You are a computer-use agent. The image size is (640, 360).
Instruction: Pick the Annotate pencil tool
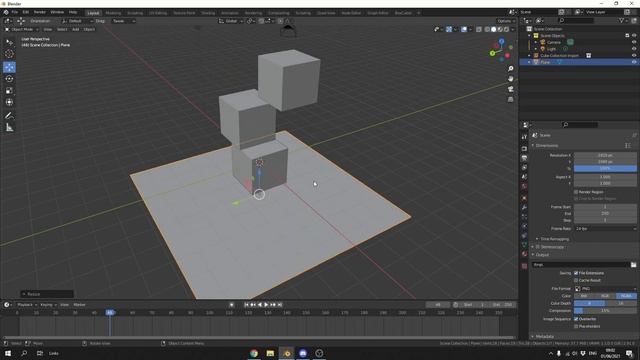9,116
